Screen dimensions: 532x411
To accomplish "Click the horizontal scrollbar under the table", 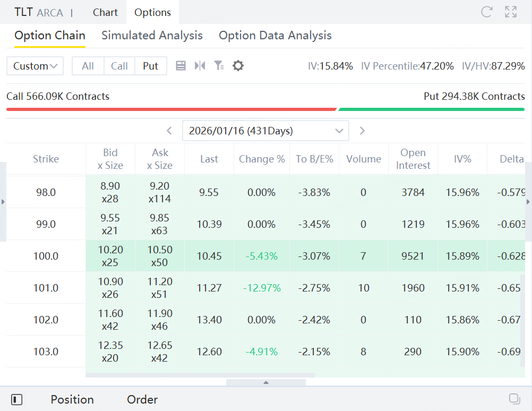I will pos(200,375).
